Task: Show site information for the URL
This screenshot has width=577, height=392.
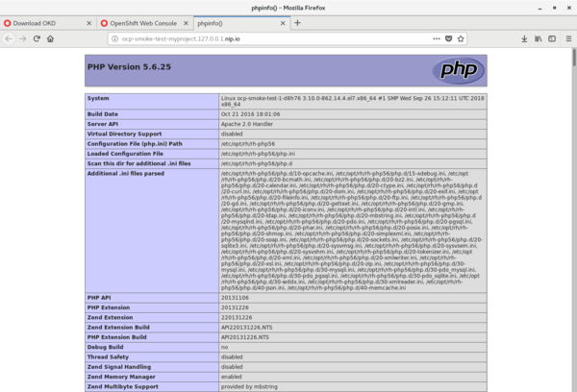Action: point(113,39)
